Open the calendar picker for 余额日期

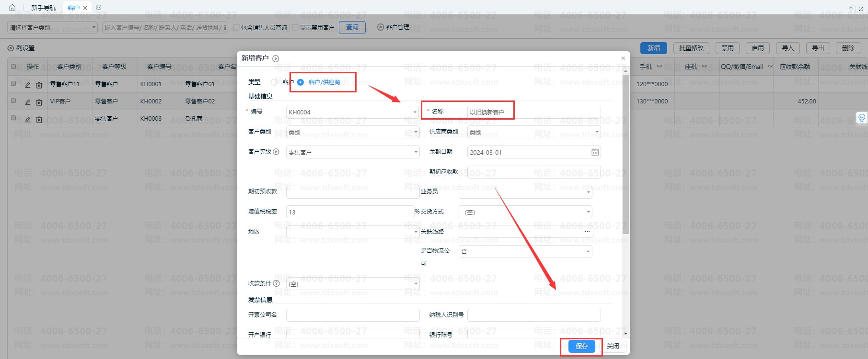595,152
